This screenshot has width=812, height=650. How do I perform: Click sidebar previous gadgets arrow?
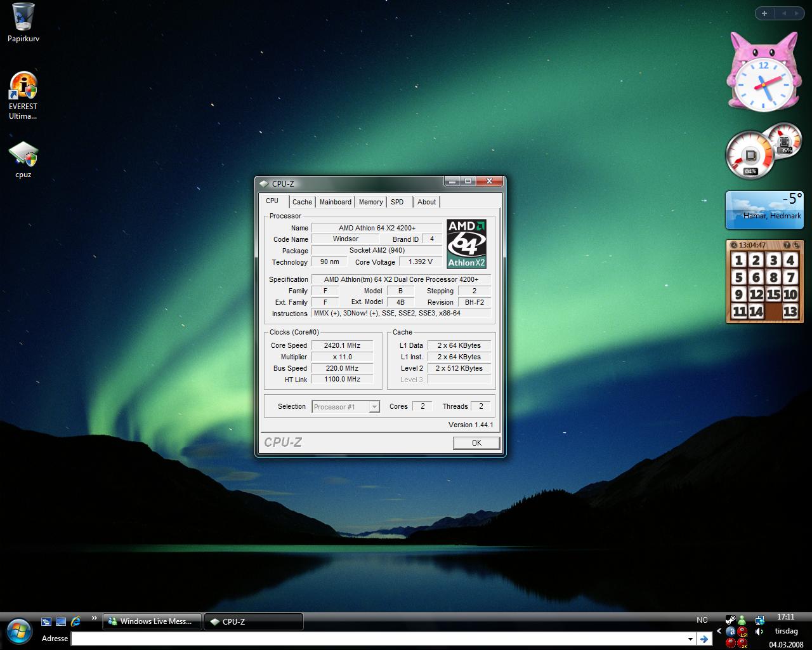[x=783, y=13]
